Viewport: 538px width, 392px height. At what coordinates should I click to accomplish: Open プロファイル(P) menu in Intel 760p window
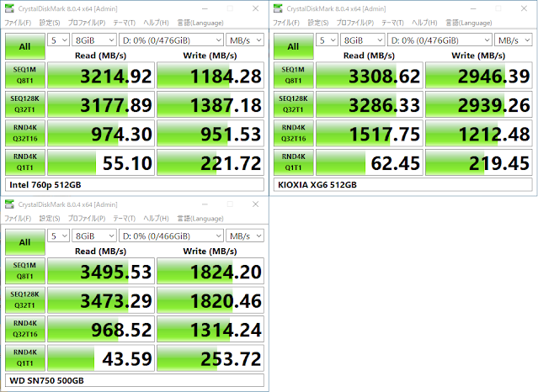pyautogui.click(x=87, y=23)
